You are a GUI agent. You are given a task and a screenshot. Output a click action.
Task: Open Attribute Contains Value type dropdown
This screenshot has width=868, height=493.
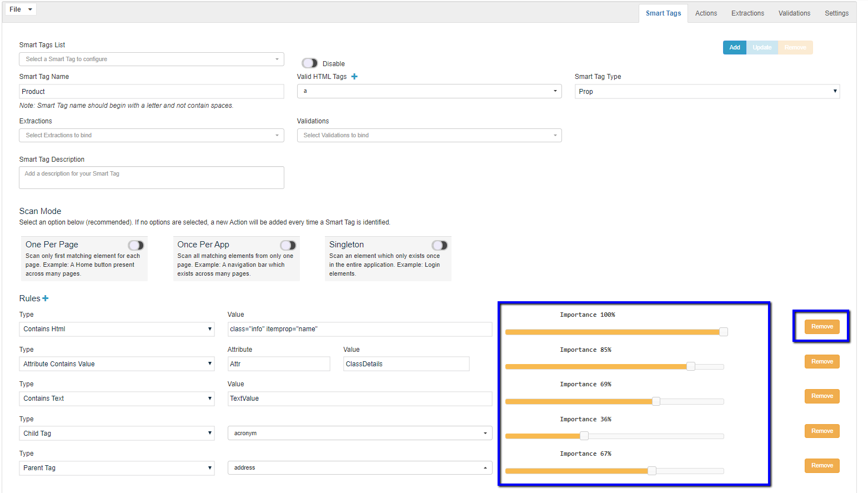[x=117, y=364]
